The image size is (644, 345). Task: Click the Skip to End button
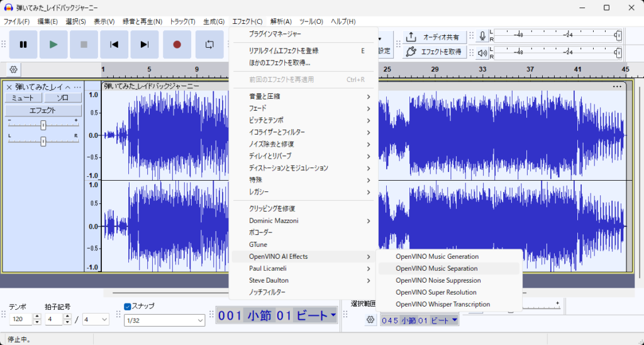(x=145, y=44)
